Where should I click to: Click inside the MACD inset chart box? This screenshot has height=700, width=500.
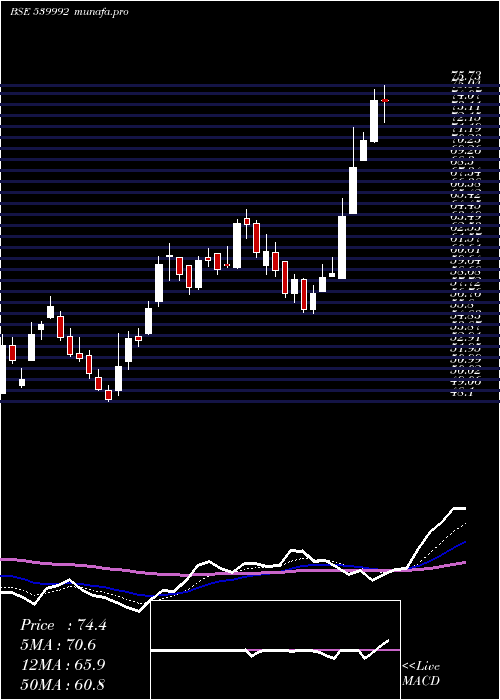click(x=275, y=650)
